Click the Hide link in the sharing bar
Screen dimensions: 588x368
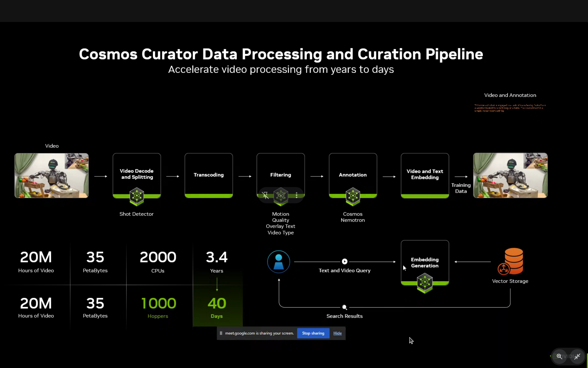337,333
